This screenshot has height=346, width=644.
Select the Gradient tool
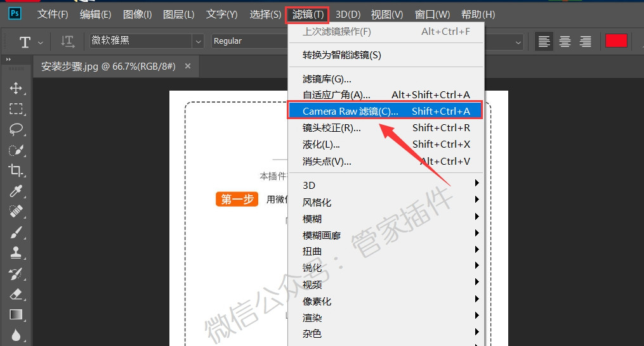tap(16, 314)
